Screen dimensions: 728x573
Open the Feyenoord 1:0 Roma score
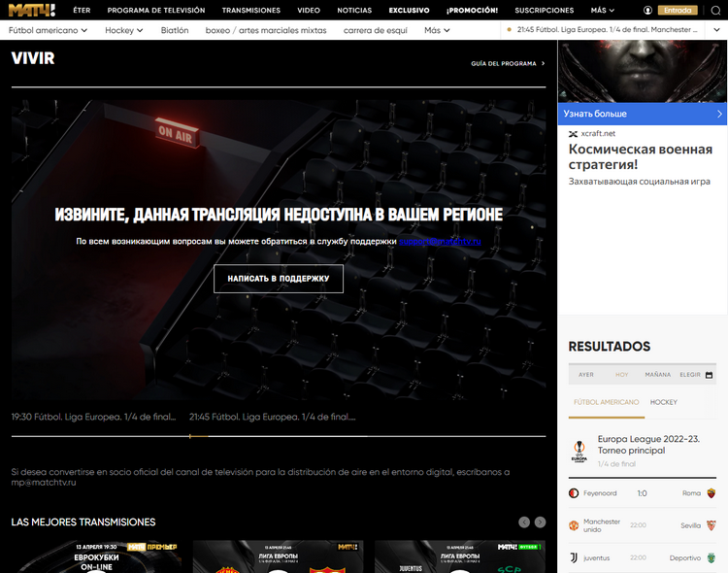[643, 493]
